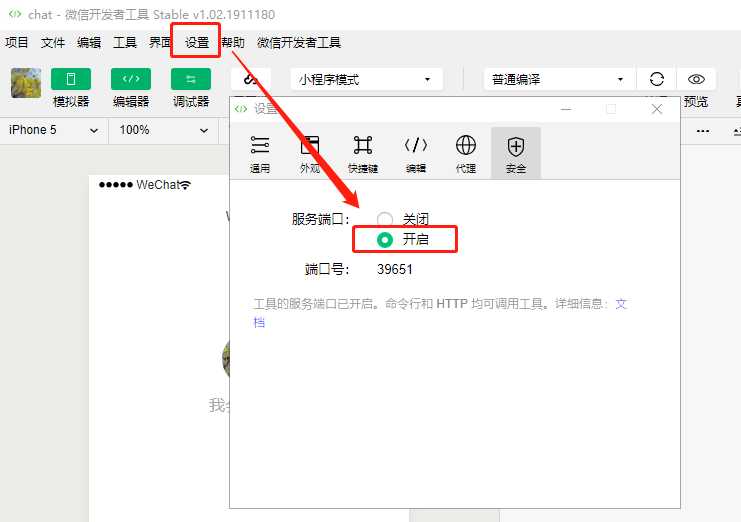Open the 项目 menu
The height and width of the screenshot is (522, 741).
pyautogui.click(x=17, y=43)
